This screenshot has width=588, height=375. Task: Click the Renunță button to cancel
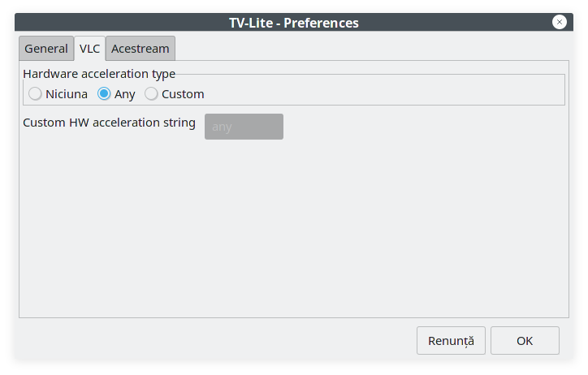(451, 341)
